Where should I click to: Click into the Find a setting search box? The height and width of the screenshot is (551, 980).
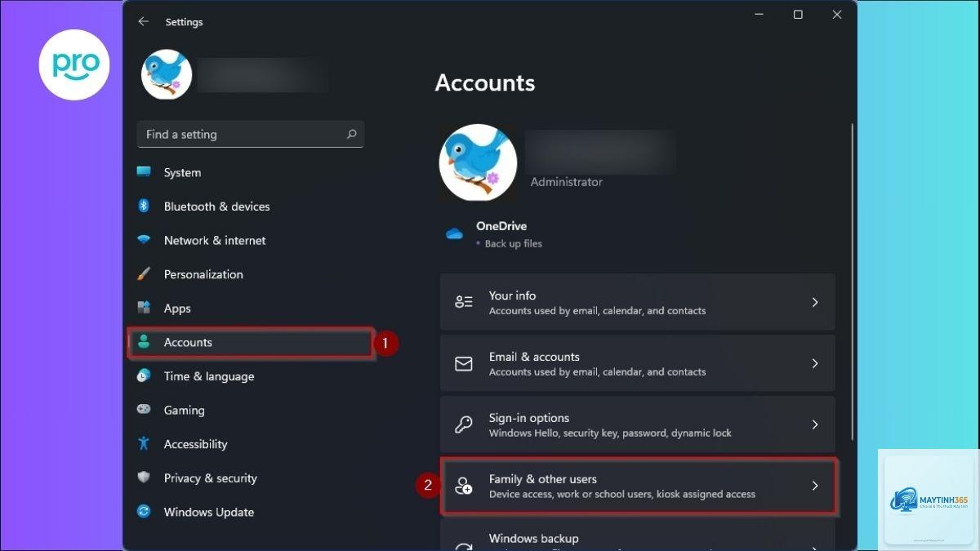pyautogui.click(x=251, y=134)
